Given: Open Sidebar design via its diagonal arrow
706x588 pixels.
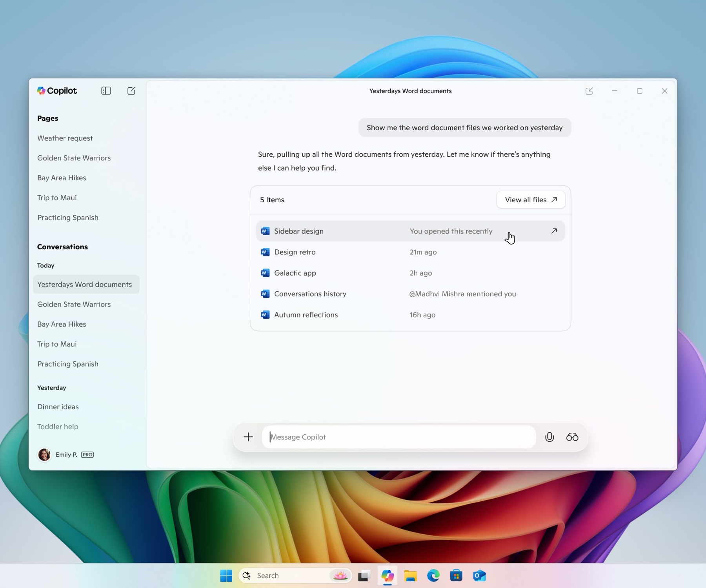Looking at the screenshot, I should [554, 231].
